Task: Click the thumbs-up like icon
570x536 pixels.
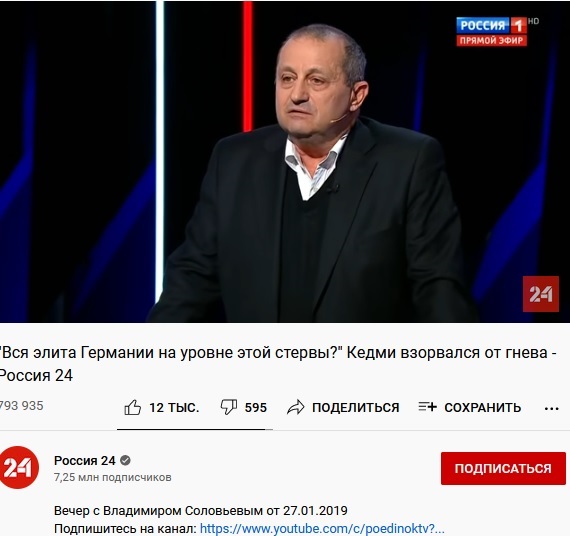Action: pyautogui.click(x=132, y=407)
